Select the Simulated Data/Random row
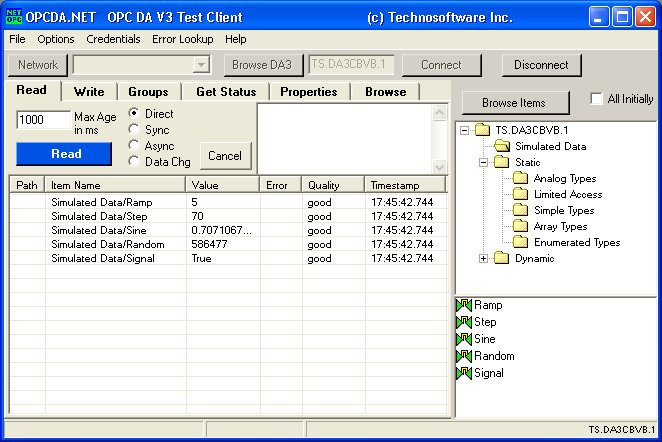The width and height of the screenshot is (662, 442). tap(228, 244)
